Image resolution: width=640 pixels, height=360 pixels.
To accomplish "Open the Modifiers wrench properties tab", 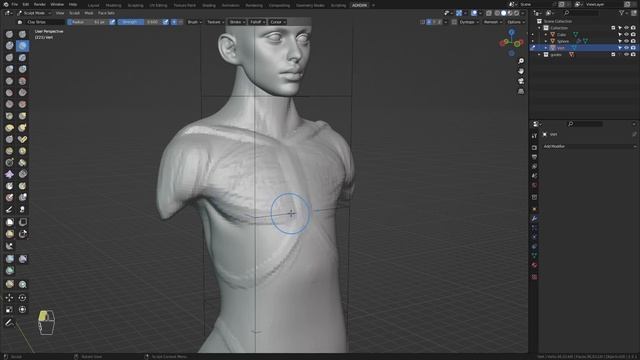I will coord(534,218).
